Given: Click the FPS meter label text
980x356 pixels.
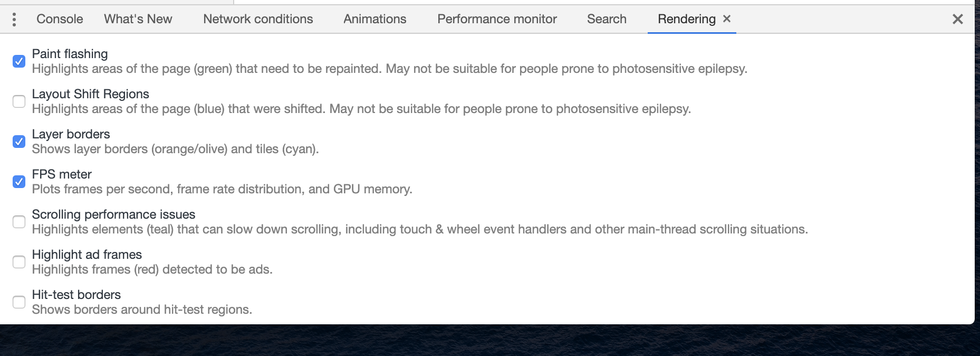Looking at the screenshot, I should pyautogui.click(x=62, y=174).
